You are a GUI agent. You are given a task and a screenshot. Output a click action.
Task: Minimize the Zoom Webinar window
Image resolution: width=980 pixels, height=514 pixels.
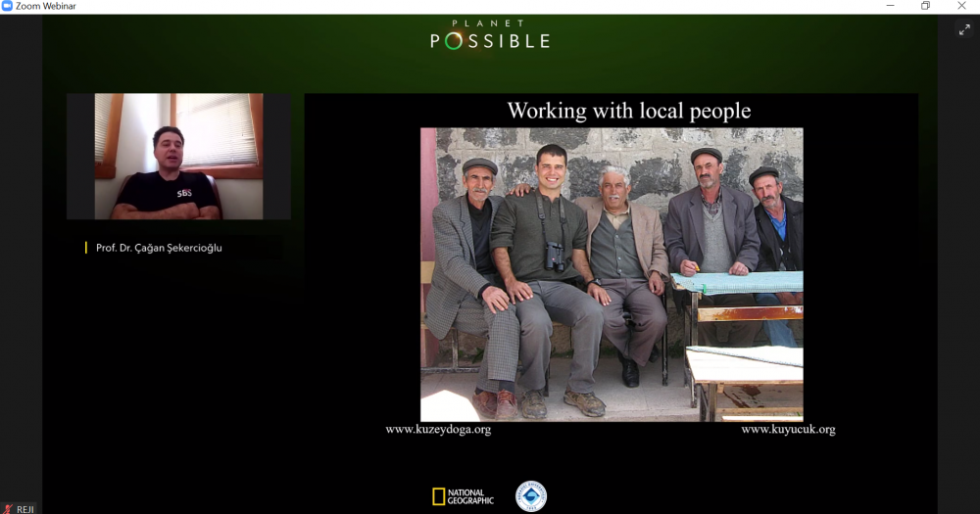click(x=890, y=6)
